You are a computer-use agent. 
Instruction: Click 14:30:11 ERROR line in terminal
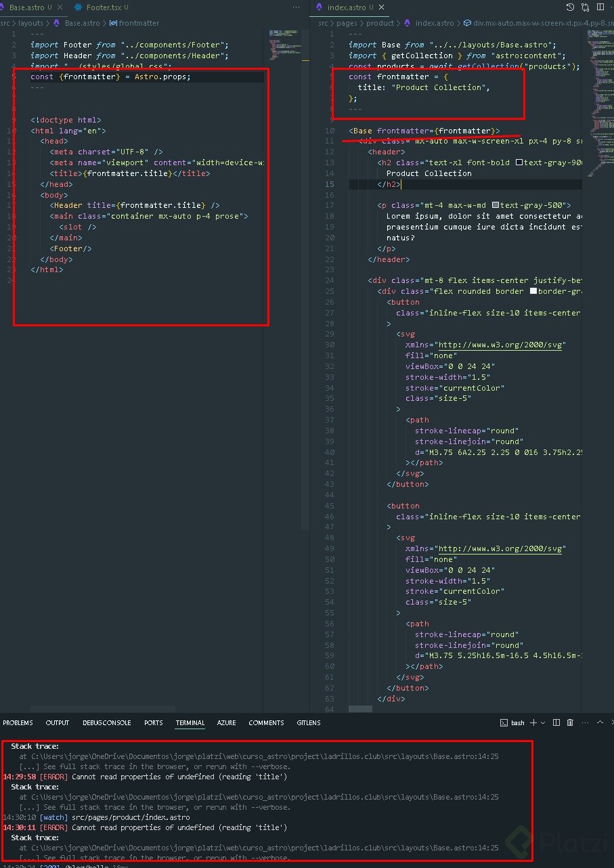point(145,827)
